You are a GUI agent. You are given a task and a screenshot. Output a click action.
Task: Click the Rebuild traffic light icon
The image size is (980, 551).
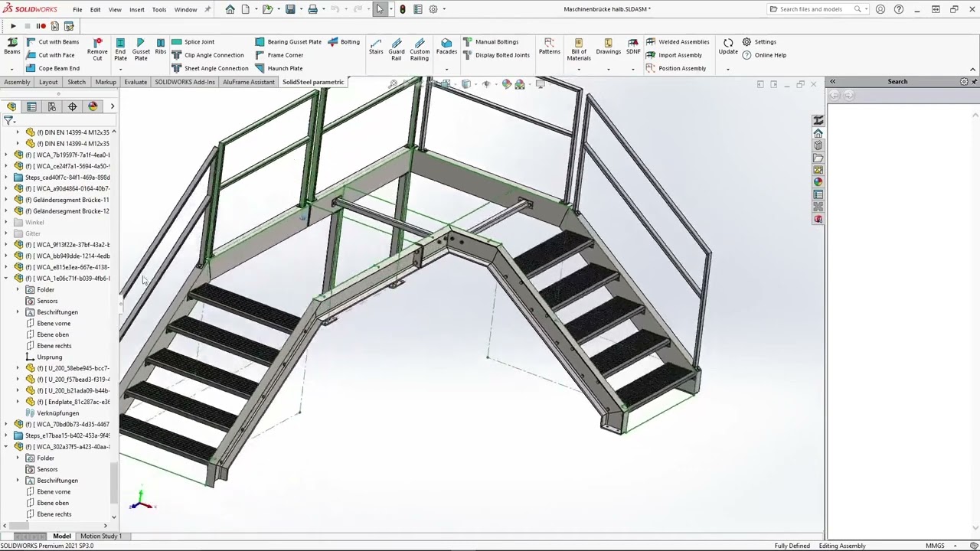(403, 9)
